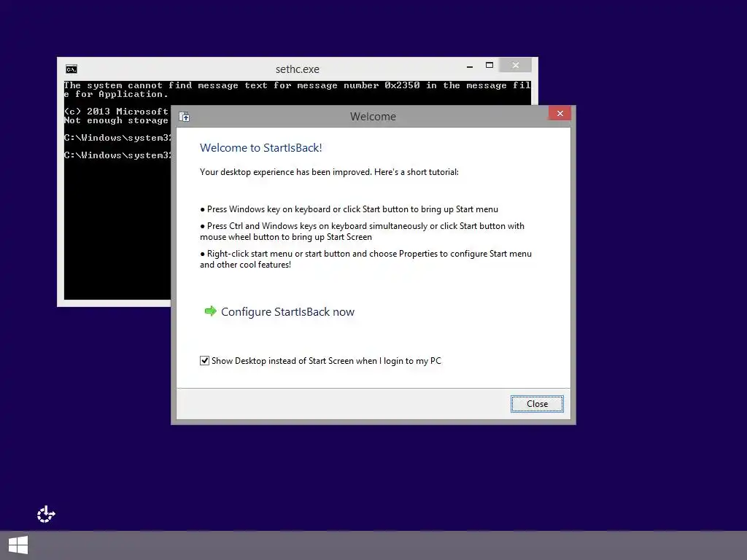The image size is (747, 560).
Task: Minimize the sethc.exe window
Action: pos(470,66)
